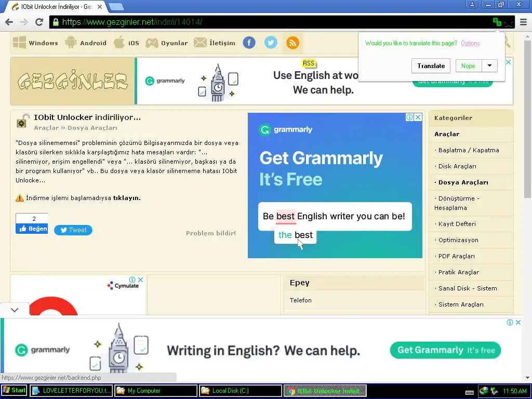Click the Windows logo menu item

pyautogui.click(x=35, y=43)
